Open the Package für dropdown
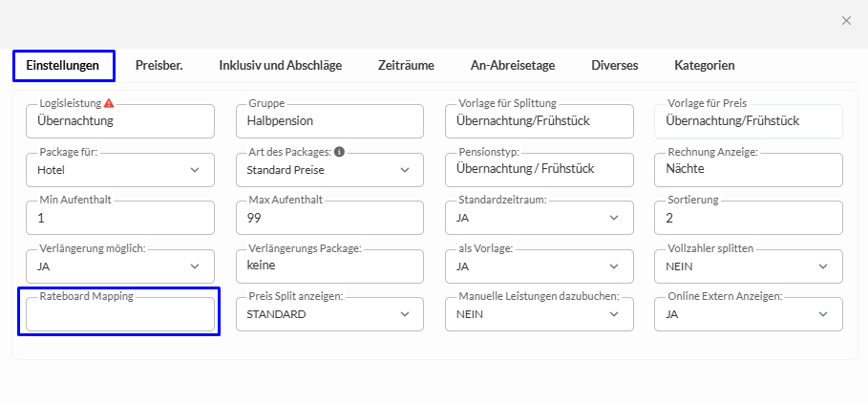 [x=119, y=170]
